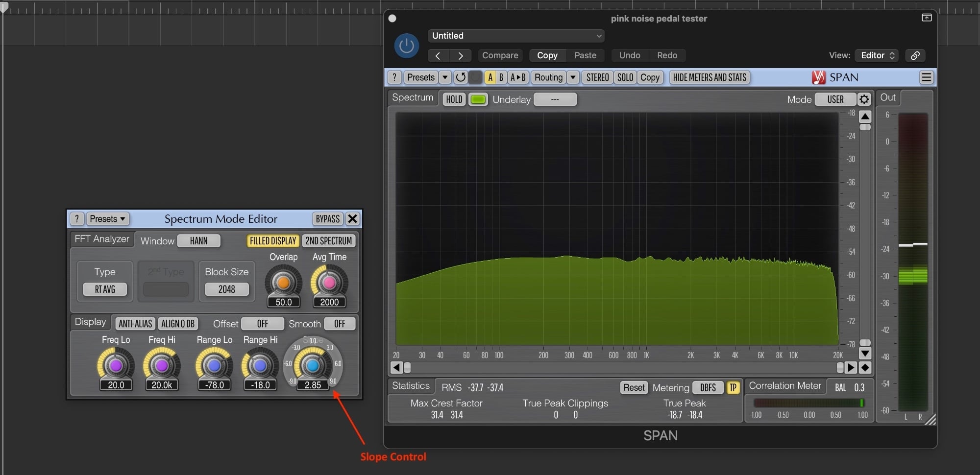Click the Range Lo knob
Image resolution: width=980 pixels, height=475 pixels.
coord(214,365)
